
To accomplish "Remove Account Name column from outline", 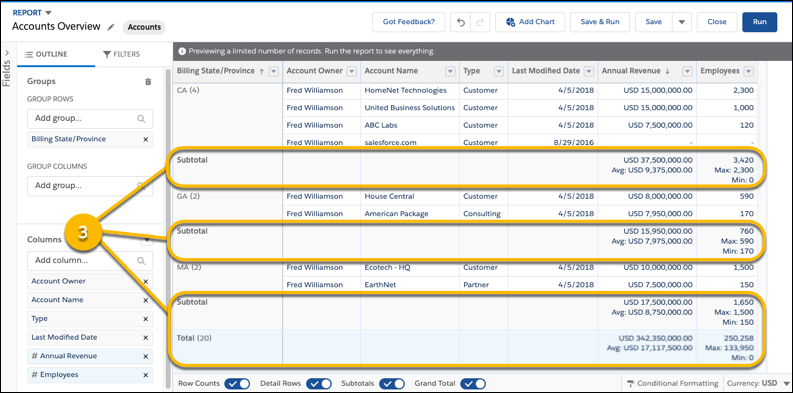I will 146,300.
